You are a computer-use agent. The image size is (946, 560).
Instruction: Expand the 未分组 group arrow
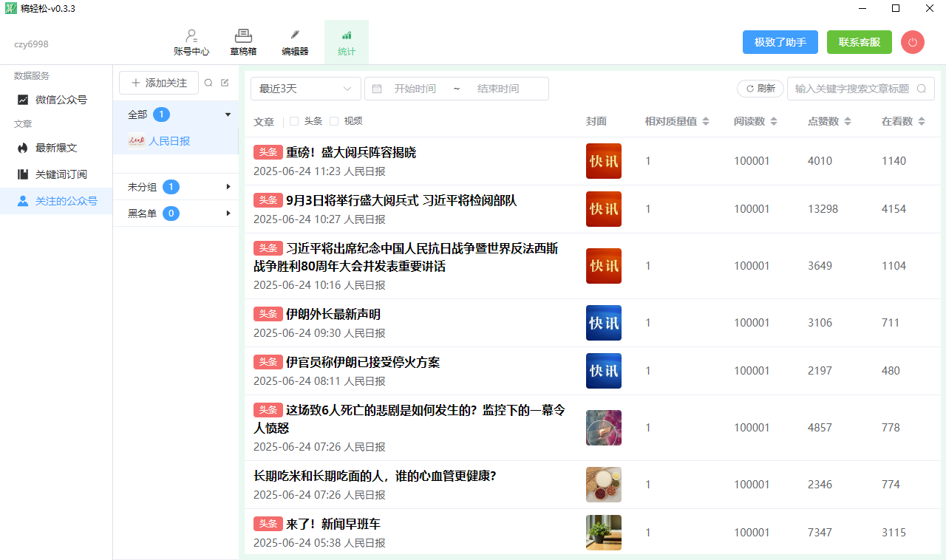pos(228,187)
